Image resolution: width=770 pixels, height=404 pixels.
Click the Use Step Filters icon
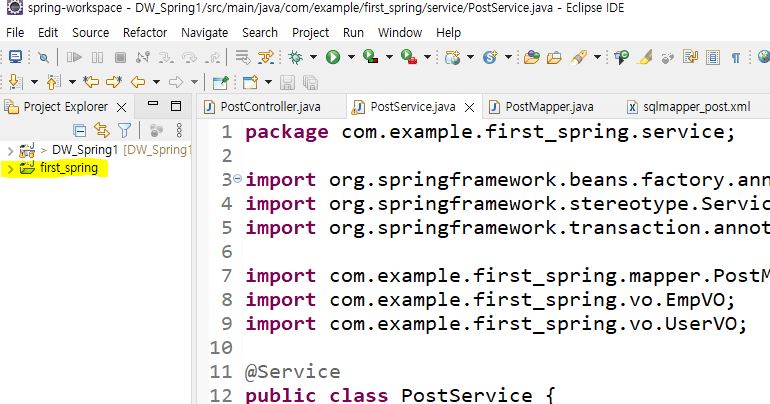click(x=266, y=57)
